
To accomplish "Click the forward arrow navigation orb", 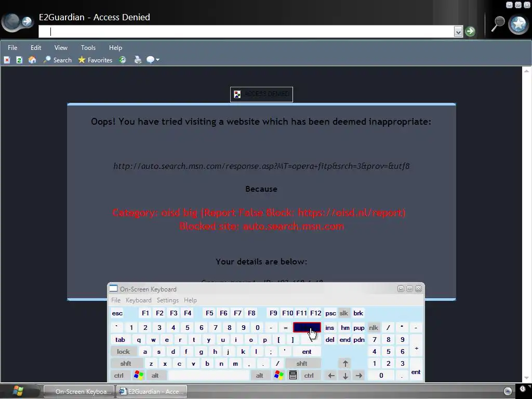I will (27, 22).
